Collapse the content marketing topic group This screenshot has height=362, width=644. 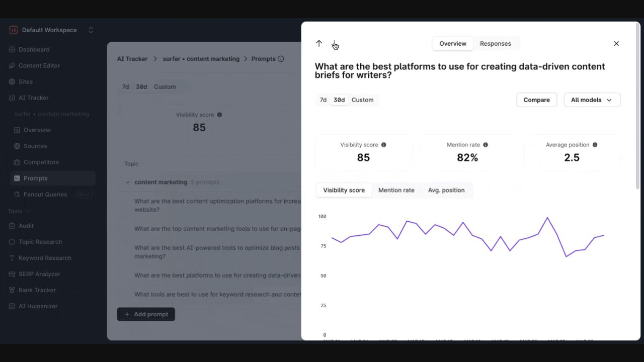128,183
